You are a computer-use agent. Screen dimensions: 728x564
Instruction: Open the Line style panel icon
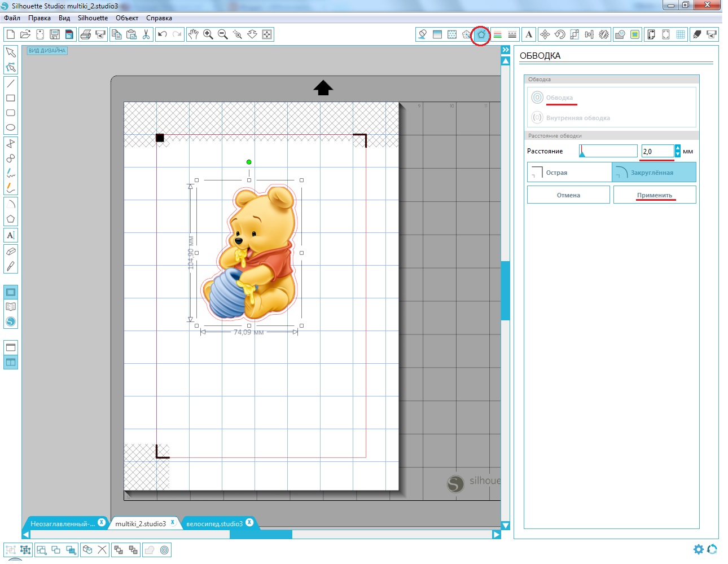512,34
